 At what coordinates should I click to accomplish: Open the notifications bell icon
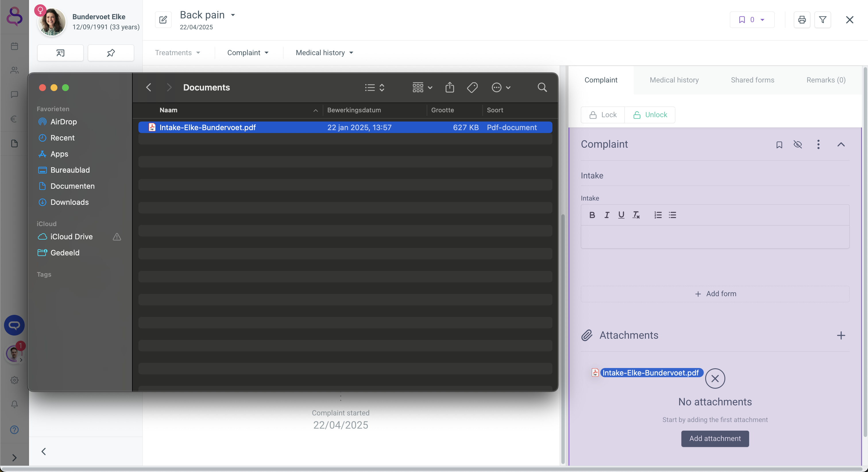(x=14, y=404)
